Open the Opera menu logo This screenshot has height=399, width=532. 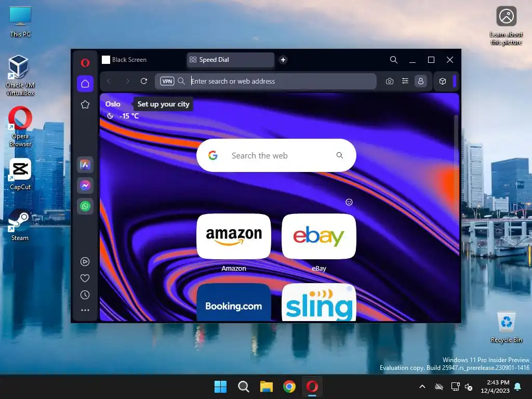coord(85,63)
